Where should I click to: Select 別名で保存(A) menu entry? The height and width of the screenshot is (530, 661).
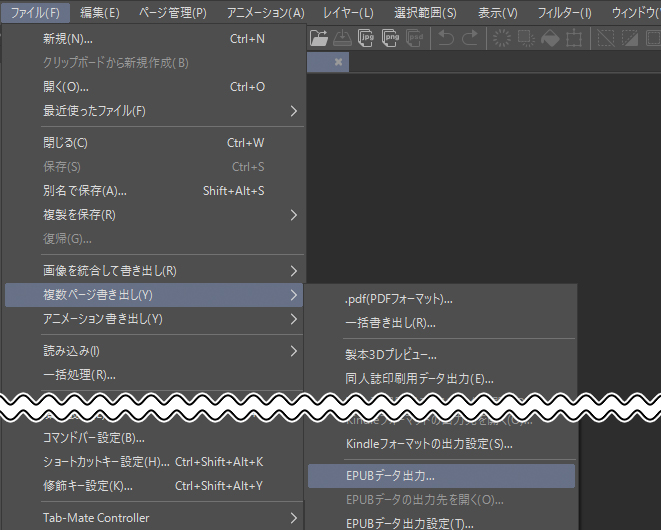[x=150, y=191]
